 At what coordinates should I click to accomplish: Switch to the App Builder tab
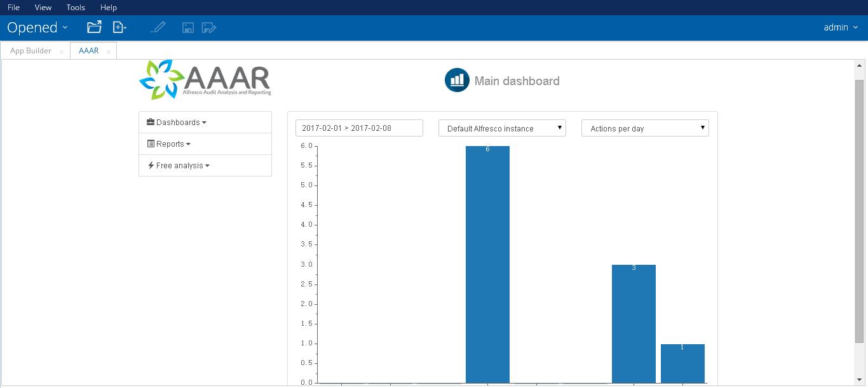31,51
